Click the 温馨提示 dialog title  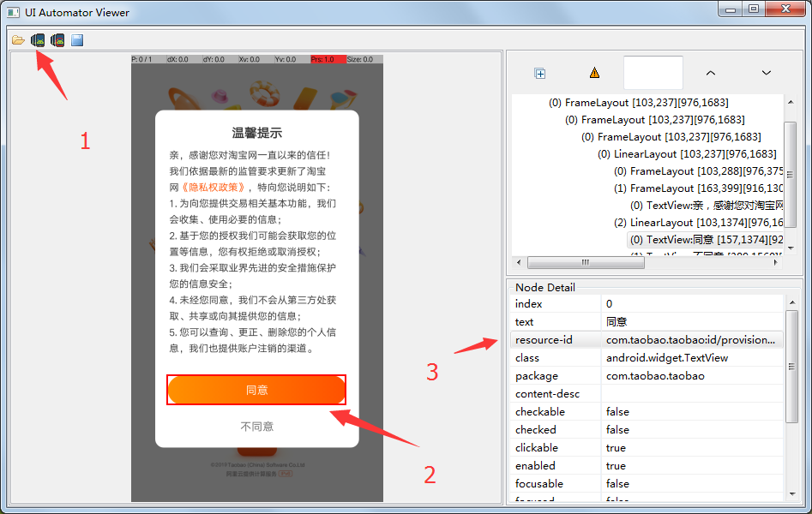257,133
